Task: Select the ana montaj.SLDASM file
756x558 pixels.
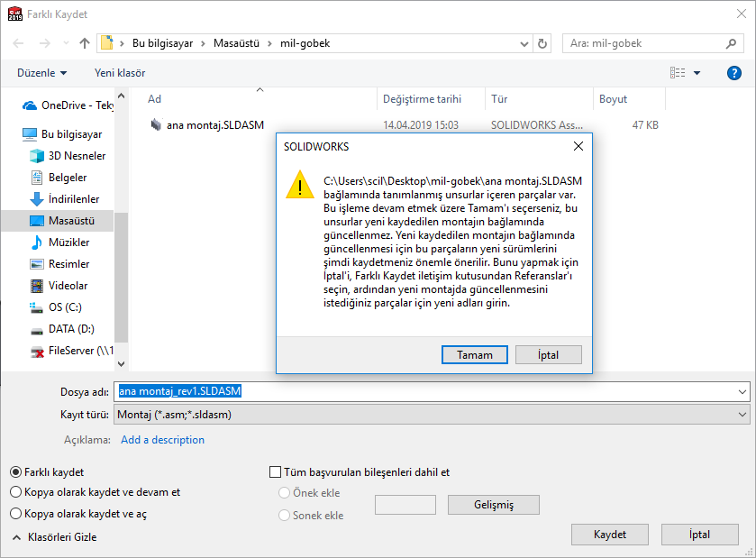Action: point(215,125)
